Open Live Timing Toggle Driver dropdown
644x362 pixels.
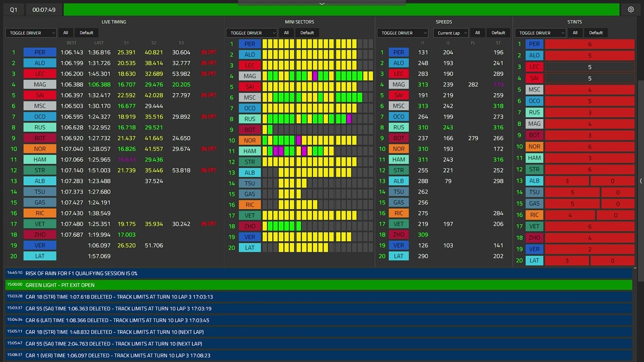[x=31, y=33]
